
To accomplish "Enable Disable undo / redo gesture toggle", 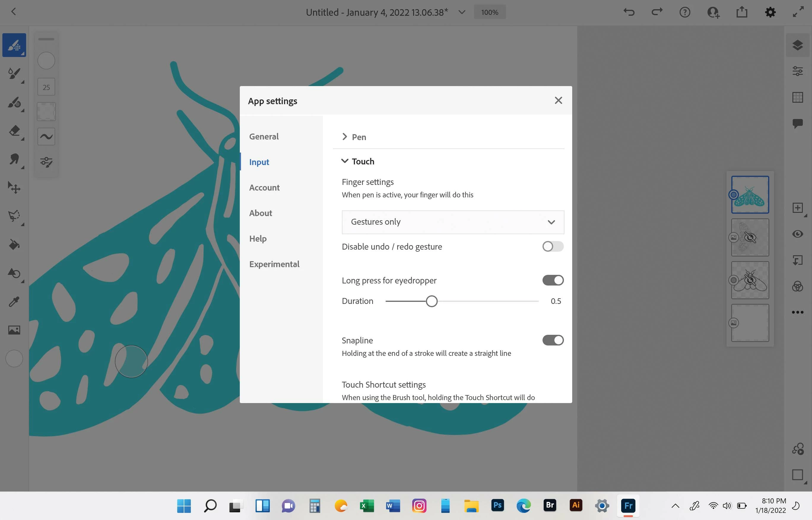I will 553,246.
